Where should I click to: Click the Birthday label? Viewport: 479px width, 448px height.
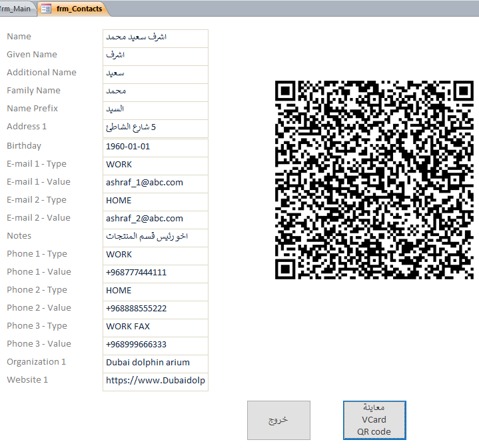[24, 146]
